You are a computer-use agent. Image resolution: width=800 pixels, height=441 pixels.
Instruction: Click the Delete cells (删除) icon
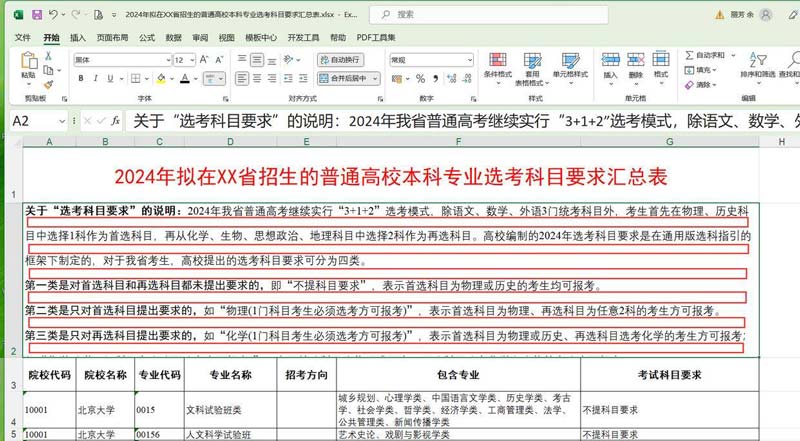[x=636, y=60]
